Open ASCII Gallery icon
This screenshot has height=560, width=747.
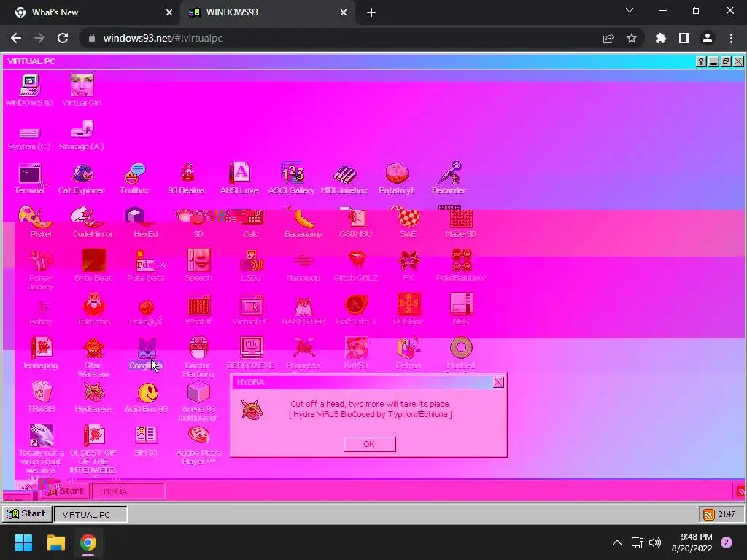point(292,179)
